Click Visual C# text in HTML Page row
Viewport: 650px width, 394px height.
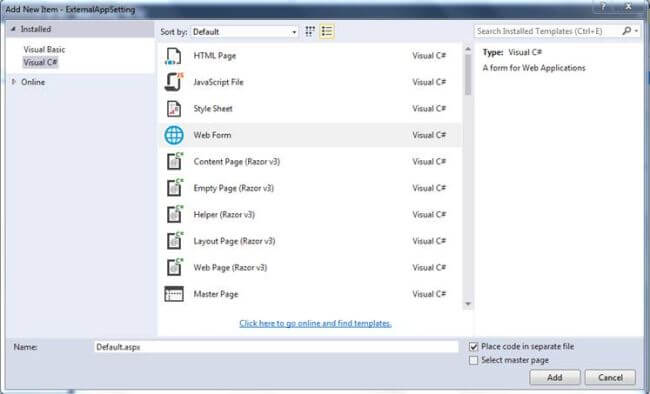(429, 56)
